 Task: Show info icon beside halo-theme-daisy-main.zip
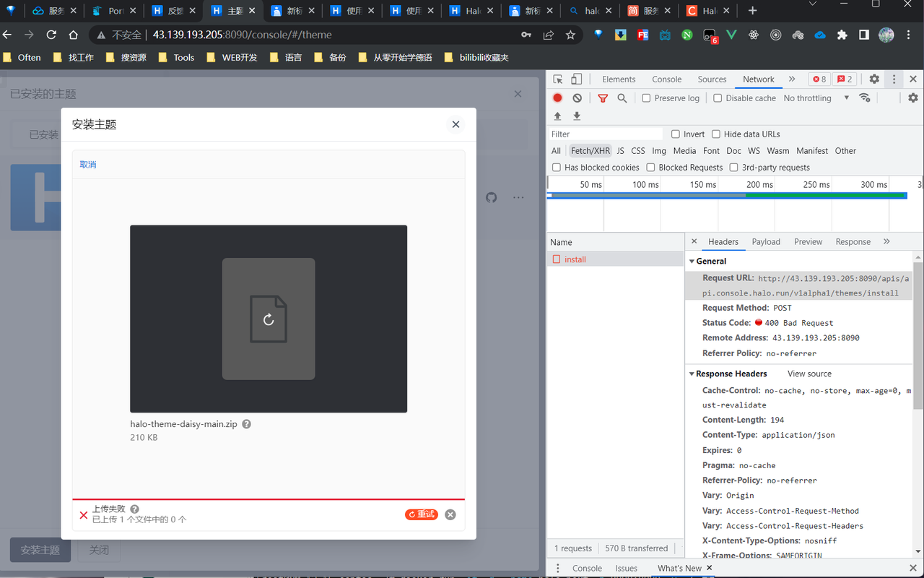click(246, 424)
